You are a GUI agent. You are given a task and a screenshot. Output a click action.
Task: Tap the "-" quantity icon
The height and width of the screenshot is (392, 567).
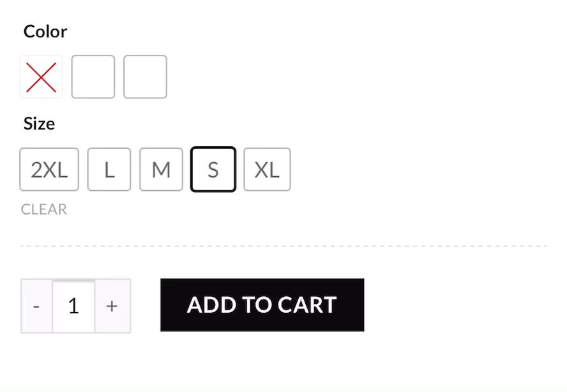click(36, 306)
